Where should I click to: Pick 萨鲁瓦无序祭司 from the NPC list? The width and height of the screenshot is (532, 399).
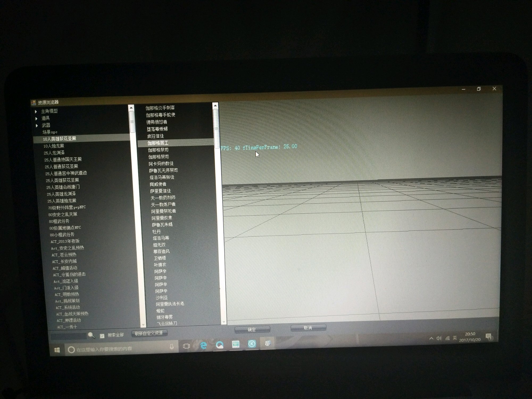pos(163,170)
